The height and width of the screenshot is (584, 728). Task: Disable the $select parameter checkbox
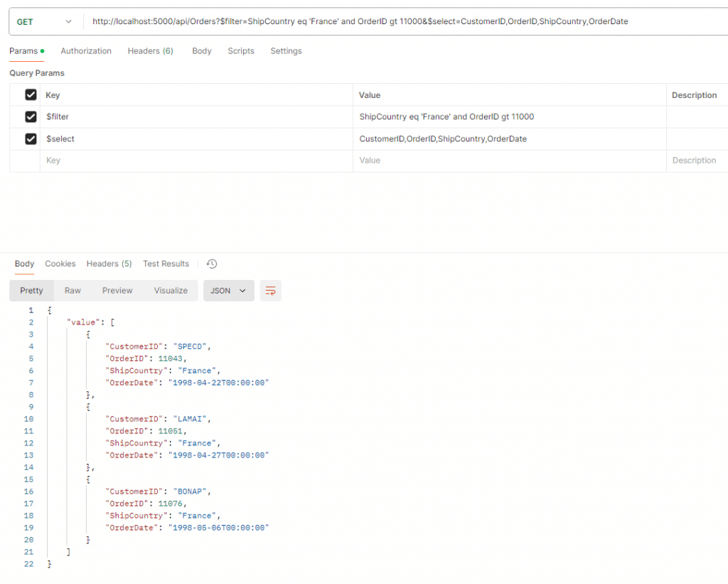click(x=31, y=139)
